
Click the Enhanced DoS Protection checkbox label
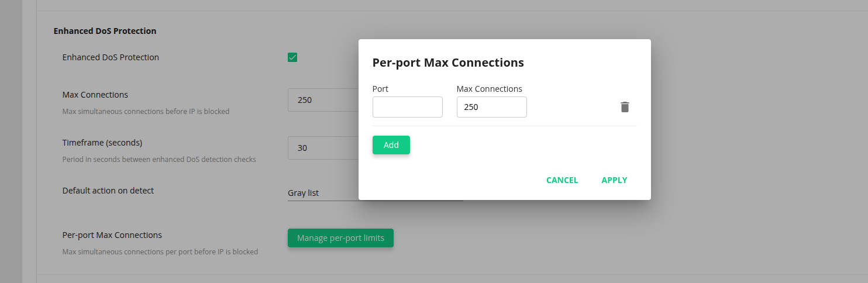(111, 57)
